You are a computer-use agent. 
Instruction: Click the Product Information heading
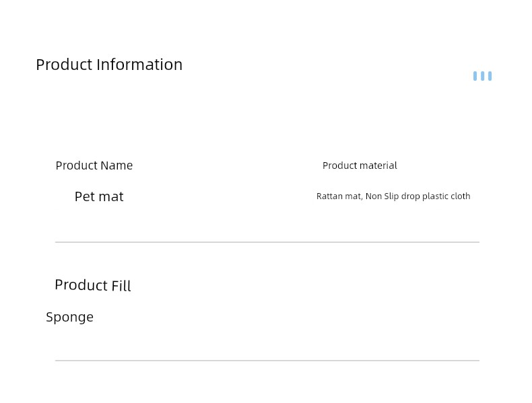click(109, 65)
